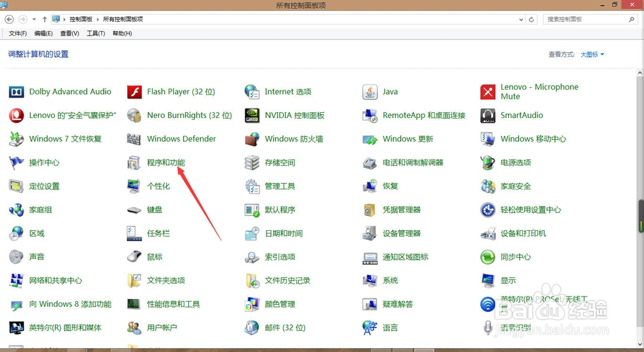Viewport: 644px width, 352px height.
Task: Open the 轻松使用设置中心 icon
Action: pyautogui.click(x=488, y=210)
